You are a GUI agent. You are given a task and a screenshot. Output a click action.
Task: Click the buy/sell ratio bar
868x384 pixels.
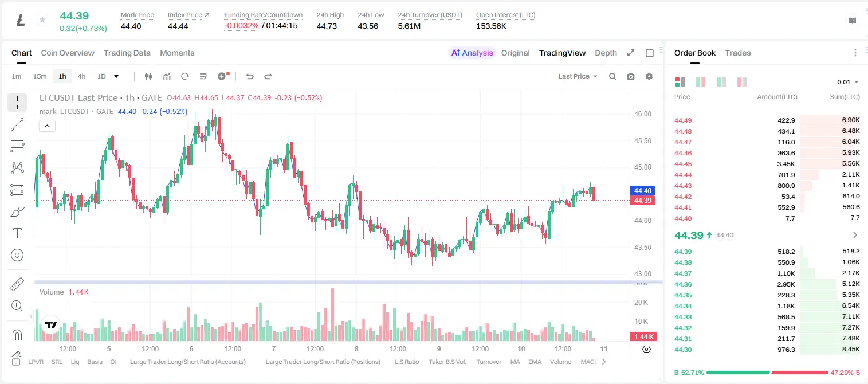click(x=767, y=373)
